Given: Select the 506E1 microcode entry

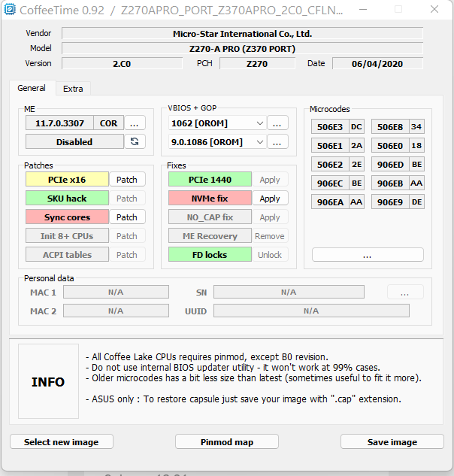Looking at the screenshot, I should [337, 145].
